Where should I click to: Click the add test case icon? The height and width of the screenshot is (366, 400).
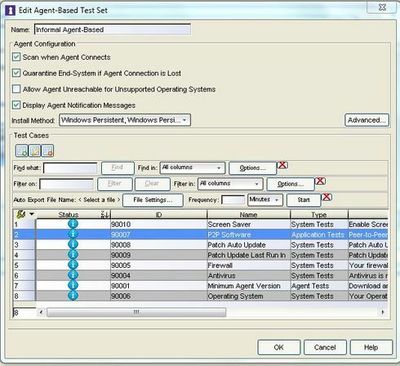pyautogui.click(x=22, y=151)
